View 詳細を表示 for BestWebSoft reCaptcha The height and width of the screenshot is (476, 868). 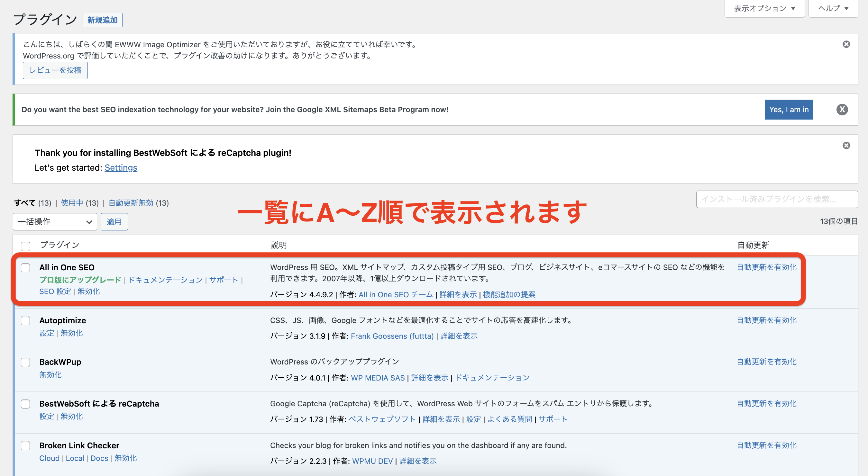441,419
